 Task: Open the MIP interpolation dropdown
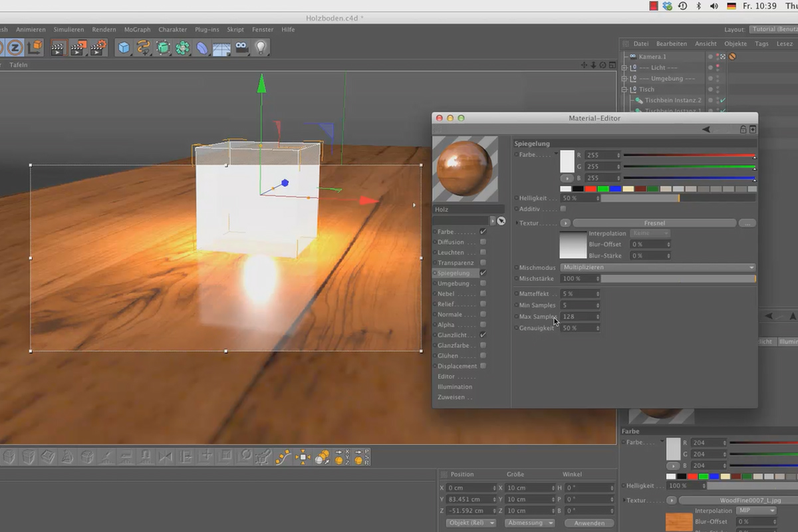755,511
